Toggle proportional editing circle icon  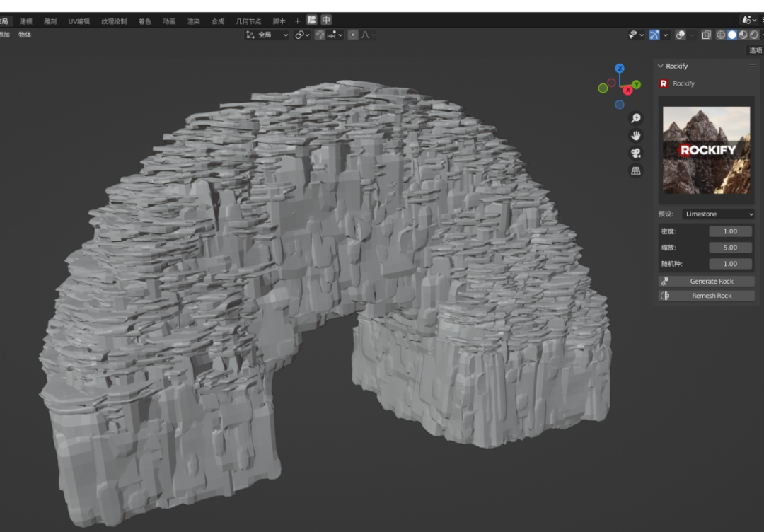click(x=353, y=35)
